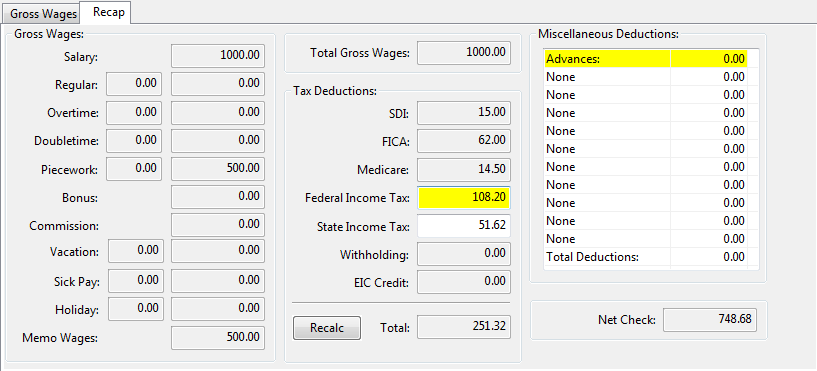The image size is (817, 371).
Task: Click the Total Gross Wages field
Action: pos(464,53)
